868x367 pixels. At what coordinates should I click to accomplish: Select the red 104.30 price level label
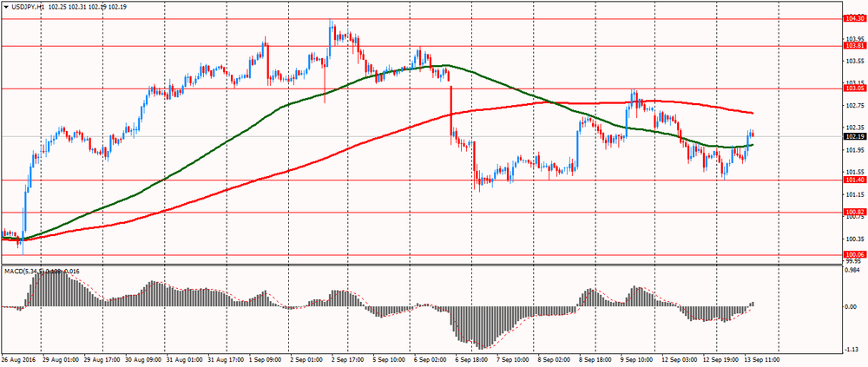coord(854,19)
